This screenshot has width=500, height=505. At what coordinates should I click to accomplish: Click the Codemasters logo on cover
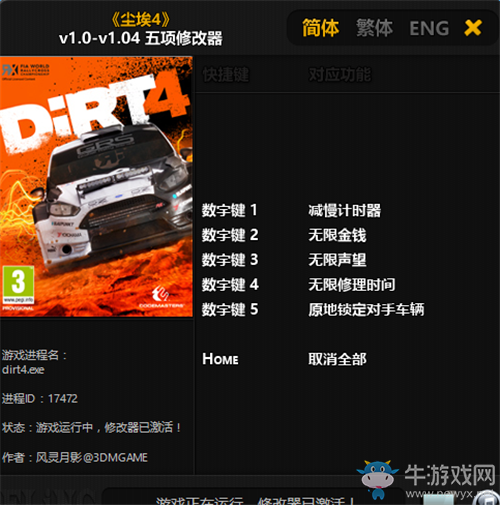(161, 298)
